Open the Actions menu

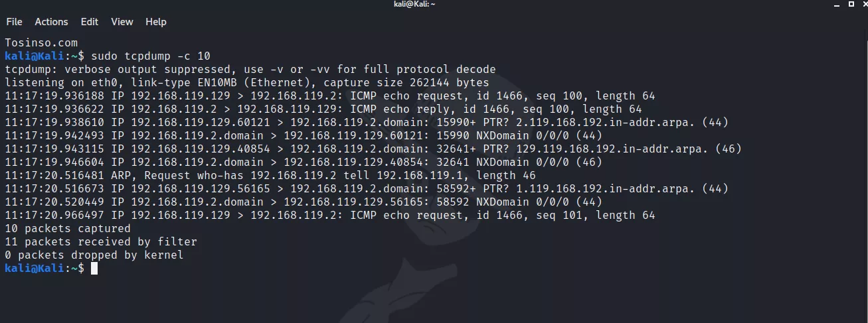click(51, 22)
